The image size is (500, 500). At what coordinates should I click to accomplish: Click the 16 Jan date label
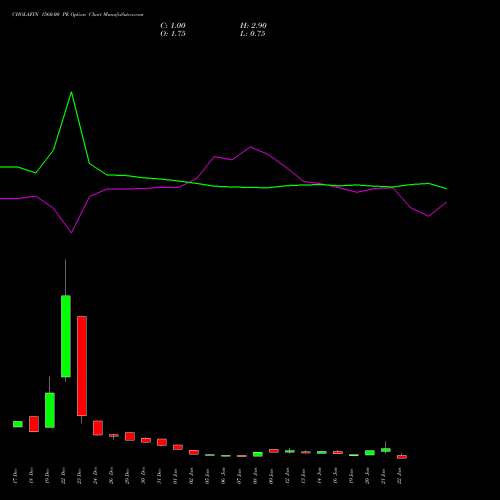point(335,476)
